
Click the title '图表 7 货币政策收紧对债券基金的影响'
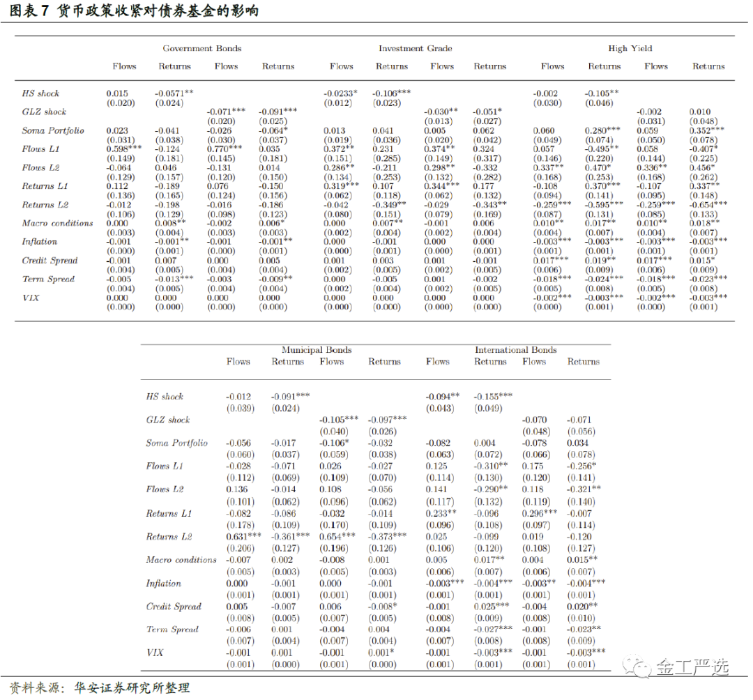point(134,10)
